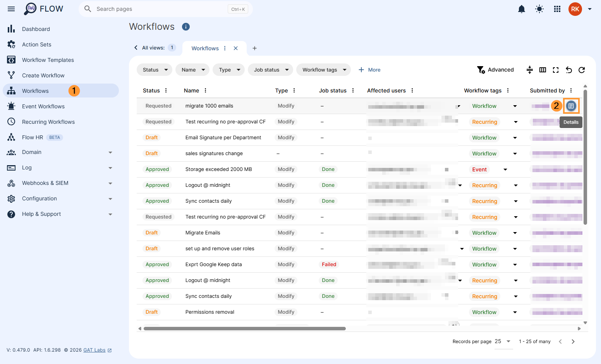Click the FLOW logo
Screen dimensions: 601x364
click(43, 9)
